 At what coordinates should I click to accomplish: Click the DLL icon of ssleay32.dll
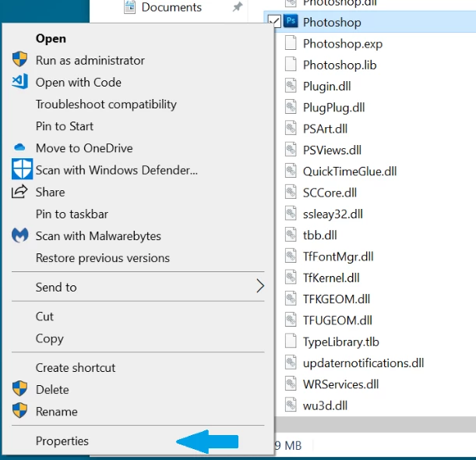tap(291, 213)
